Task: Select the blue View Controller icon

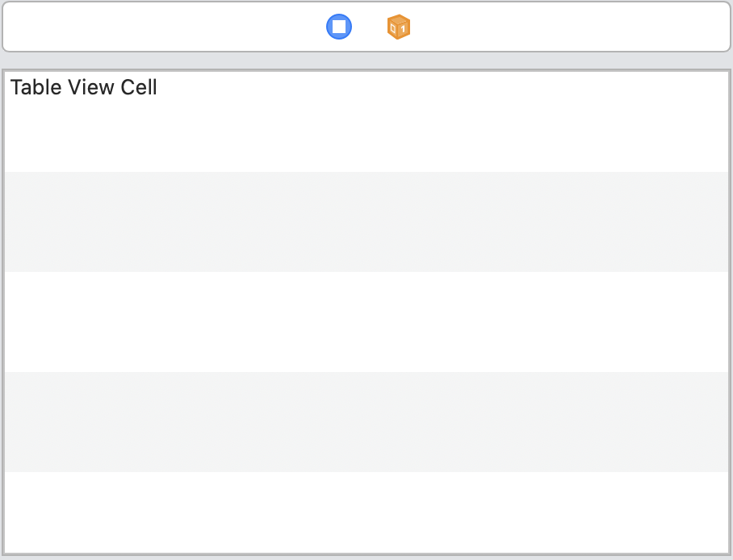Action: tap(339, 26)
